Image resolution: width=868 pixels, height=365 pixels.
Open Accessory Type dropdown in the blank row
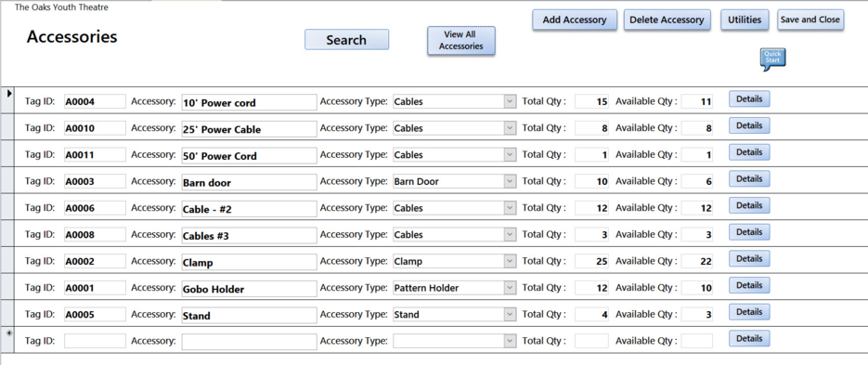pos(510,341)
